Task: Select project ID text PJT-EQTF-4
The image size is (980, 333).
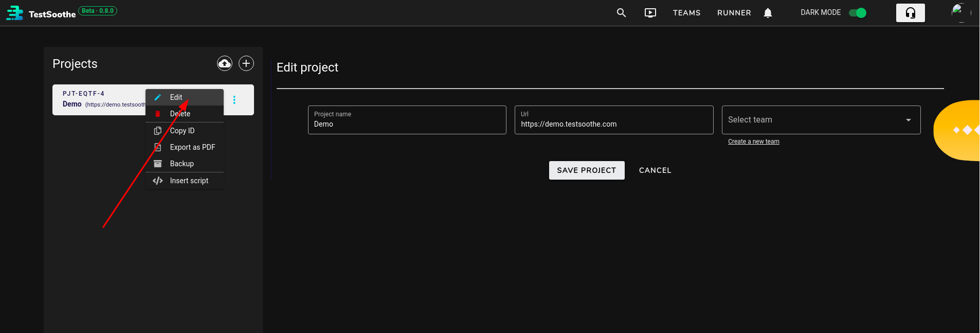Action: coord(84,94)
